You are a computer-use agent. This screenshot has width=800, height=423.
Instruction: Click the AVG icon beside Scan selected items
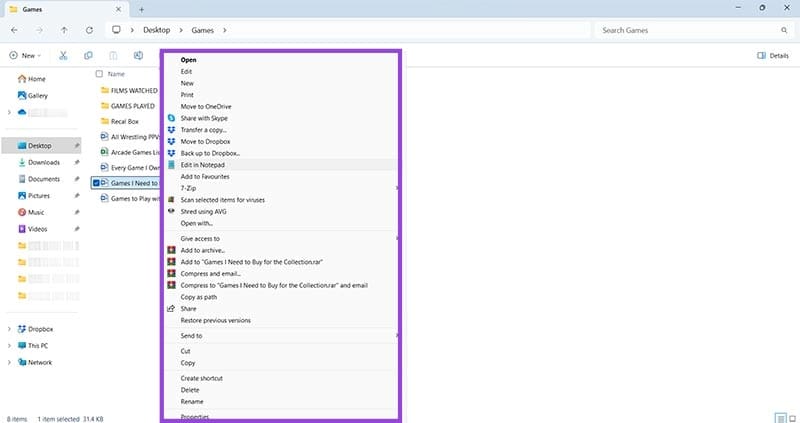(x=171, y=200)
